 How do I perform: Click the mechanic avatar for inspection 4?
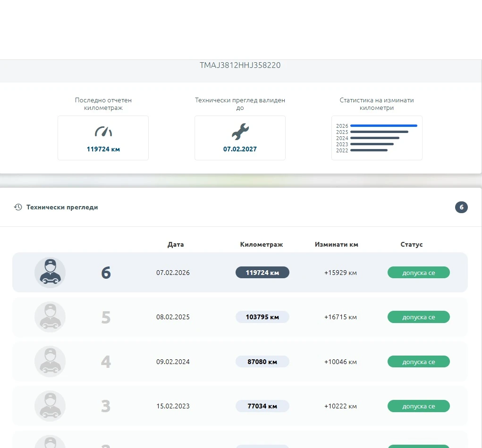coord(50,361)
